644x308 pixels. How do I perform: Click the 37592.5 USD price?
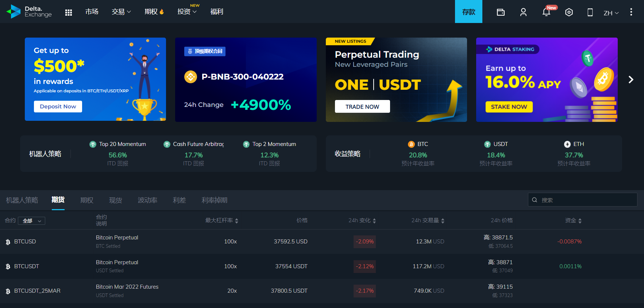290,242
